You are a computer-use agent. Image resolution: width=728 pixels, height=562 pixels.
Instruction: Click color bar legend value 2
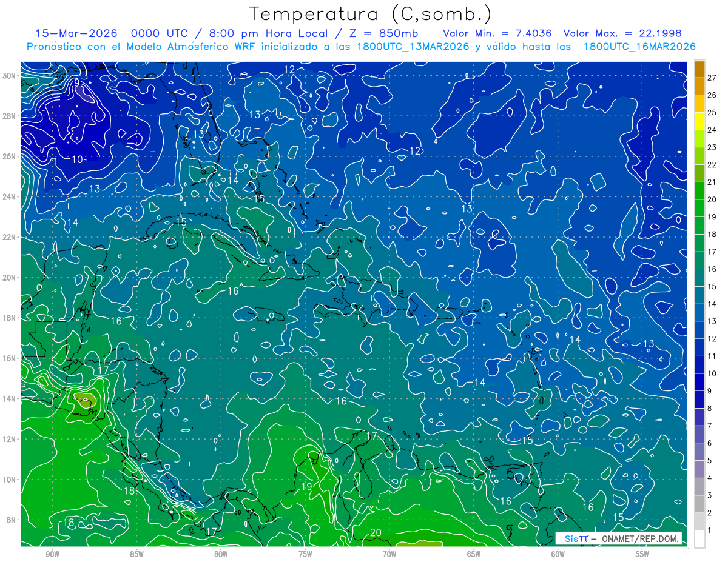710,513
